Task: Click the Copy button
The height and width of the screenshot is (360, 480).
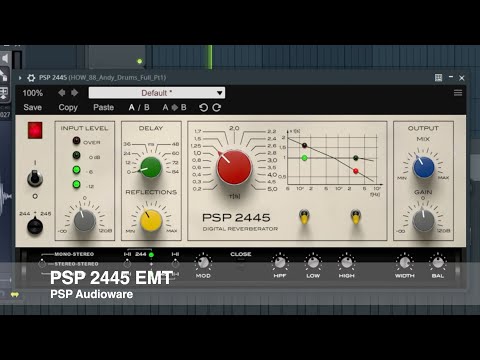Action: point(68,107)
